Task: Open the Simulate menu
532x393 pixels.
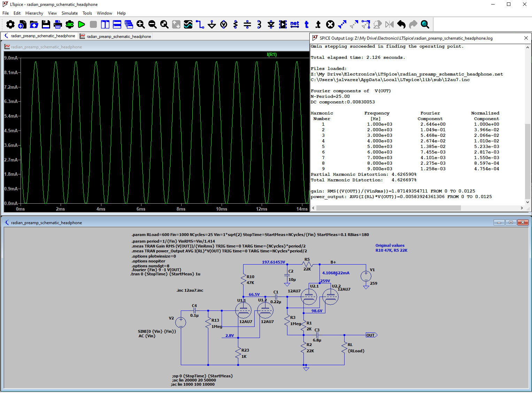Action: pos(70,13)
